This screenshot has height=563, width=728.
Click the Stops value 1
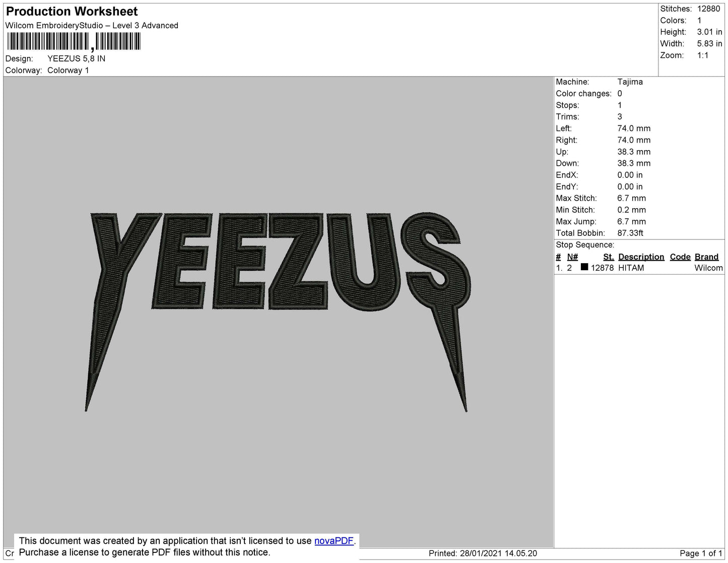tap(620, 105)
